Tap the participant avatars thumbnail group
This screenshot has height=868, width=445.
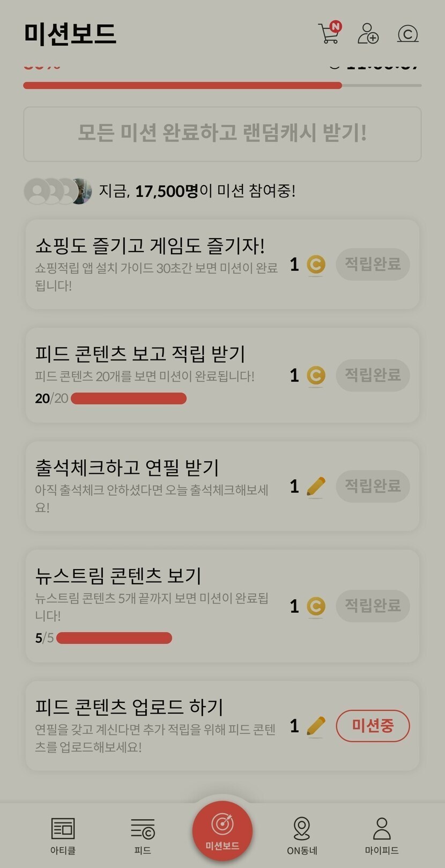point(58,191)
